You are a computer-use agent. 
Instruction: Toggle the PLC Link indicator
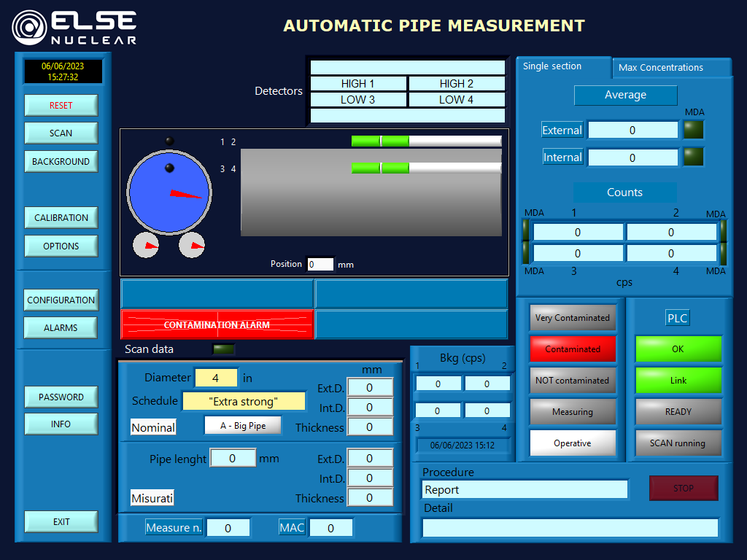678,381
